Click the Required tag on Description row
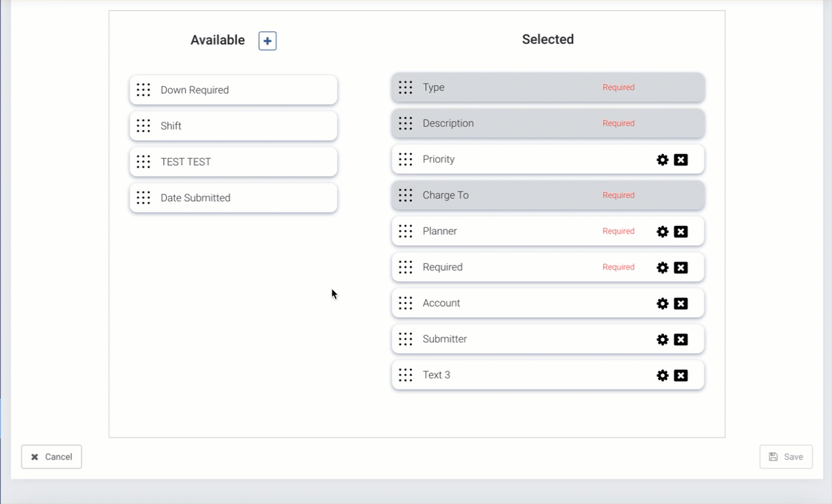This screenshot has width=832, height=504. click(x=618, y=123)
